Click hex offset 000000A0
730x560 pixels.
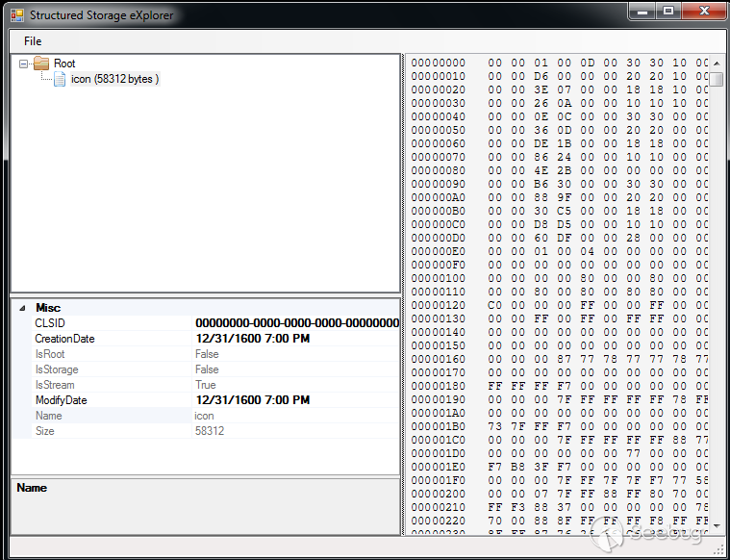(438, 197)
